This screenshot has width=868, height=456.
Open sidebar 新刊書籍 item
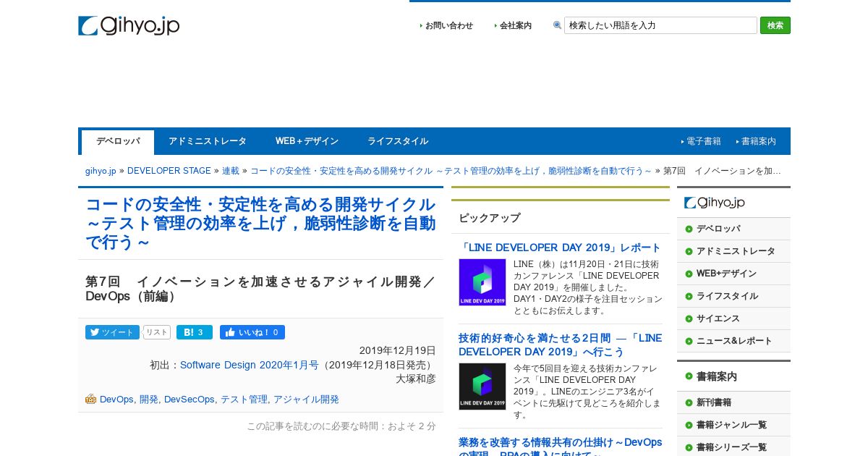(733, 402)
